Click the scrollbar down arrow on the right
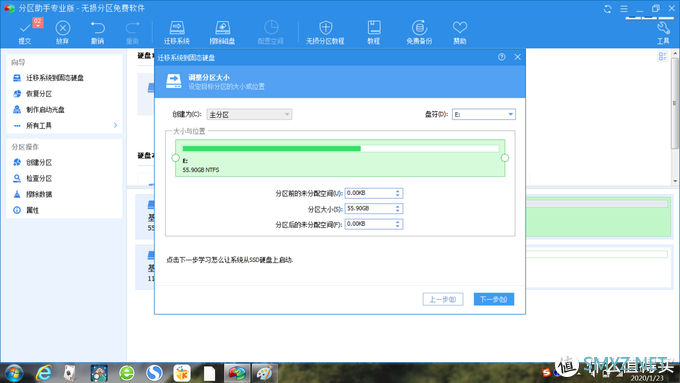Viewport: 680px width, 383px height. (675, 181)
